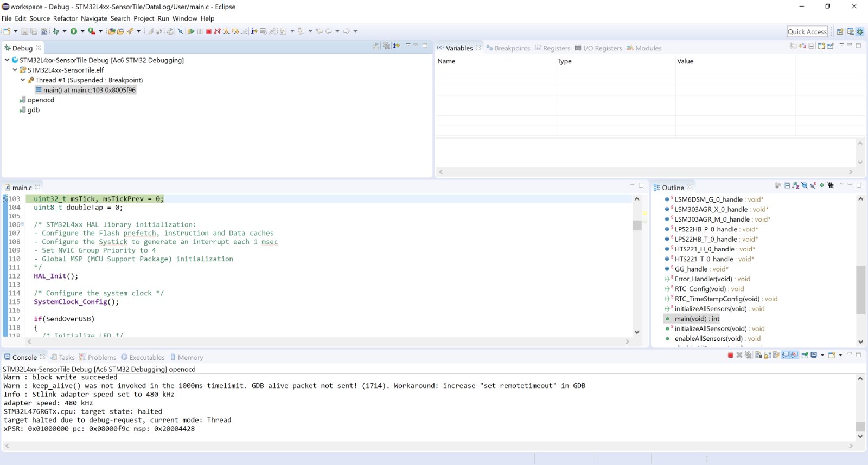Toggle Hide Fields in Outline view
Image resolution: width=868 pixels, height=465 pixels.
[804, 185]
